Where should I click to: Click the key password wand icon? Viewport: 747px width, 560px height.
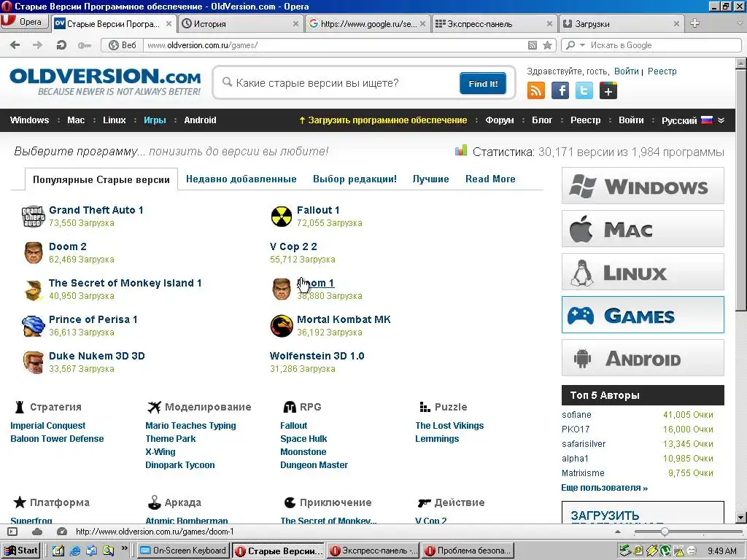85,45
